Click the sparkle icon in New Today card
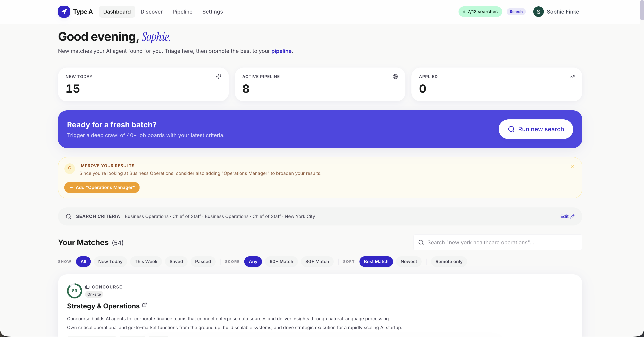 click(218, 77)
